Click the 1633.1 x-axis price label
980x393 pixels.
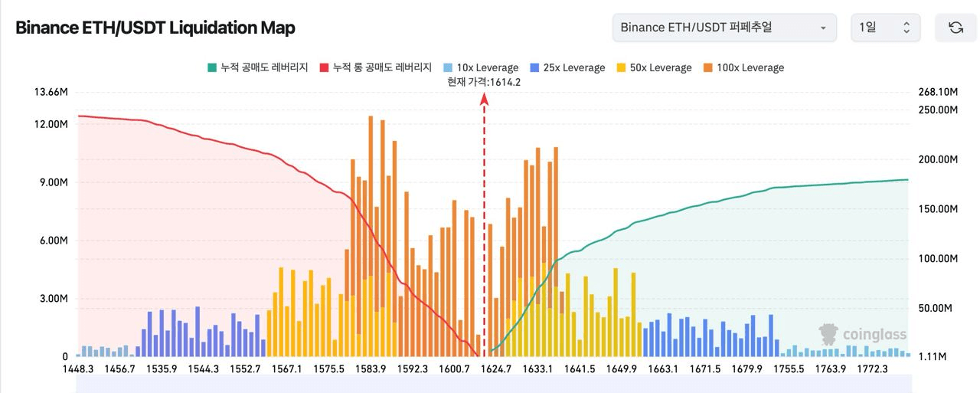tap(538, 369)
